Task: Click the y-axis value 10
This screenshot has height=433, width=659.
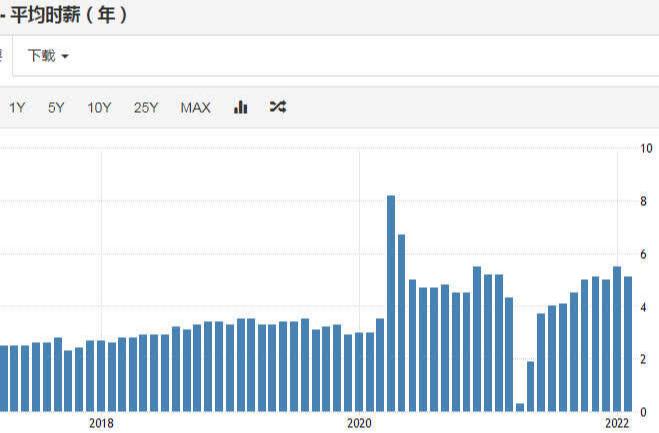Action: 646,148
